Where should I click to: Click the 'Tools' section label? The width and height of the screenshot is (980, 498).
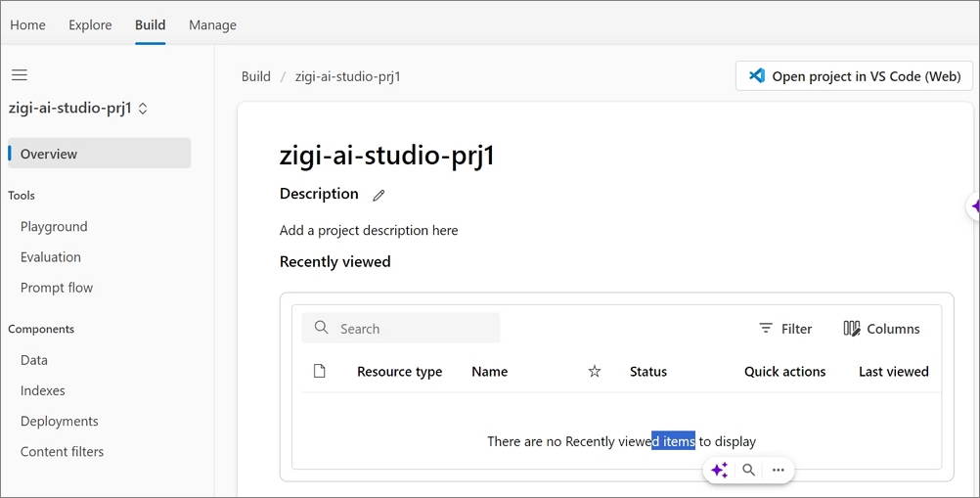[22, 196]
